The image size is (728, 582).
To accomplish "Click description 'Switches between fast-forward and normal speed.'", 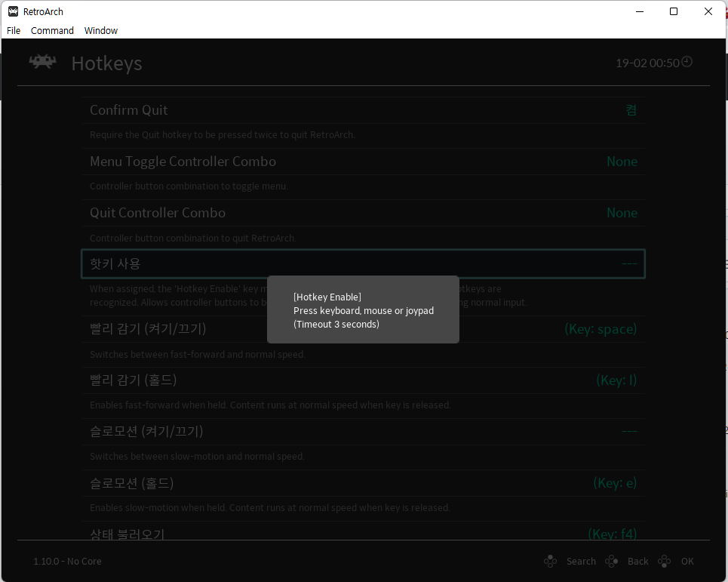I will point(198,354).
